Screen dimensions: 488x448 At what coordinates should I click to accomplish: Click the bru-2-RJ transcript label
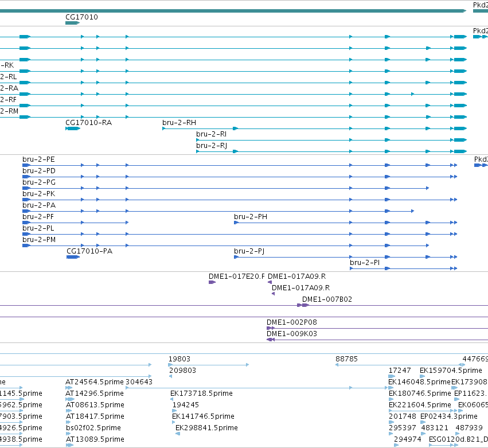click(212, 146)
